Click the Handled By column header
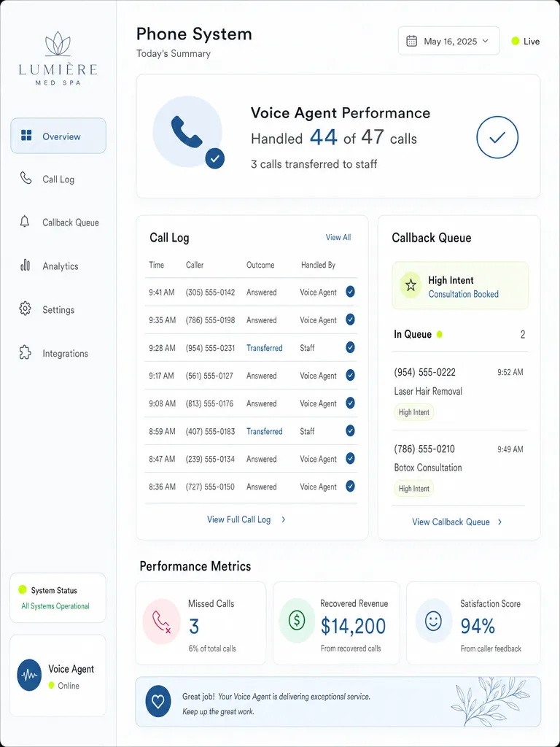 tap(318, 265)
